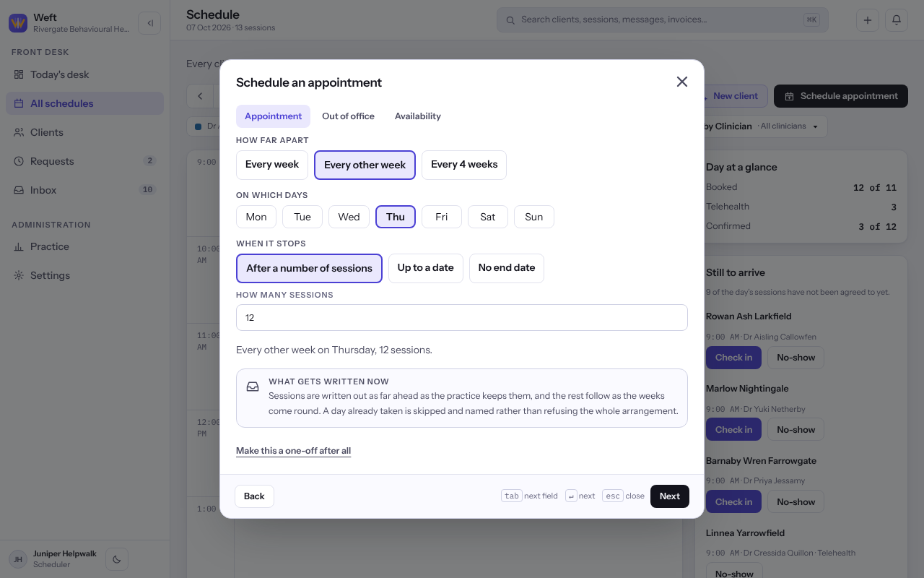
Task: Close the Schedule an appointment dialog
Action: 681,82
